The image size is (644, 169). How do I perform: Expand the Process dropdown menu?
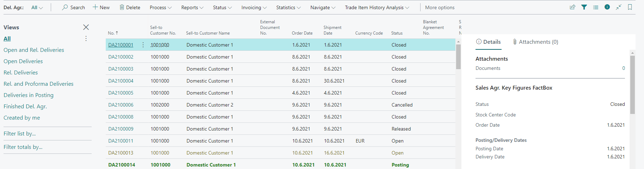pos(160,7)
